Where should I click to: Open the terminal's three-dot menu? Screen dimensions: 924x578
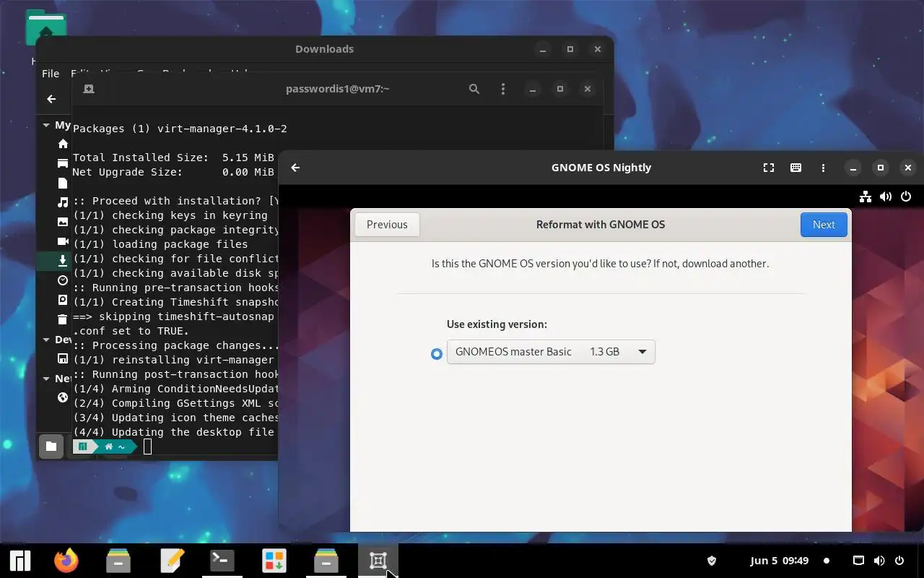click(x=503, y=89)
